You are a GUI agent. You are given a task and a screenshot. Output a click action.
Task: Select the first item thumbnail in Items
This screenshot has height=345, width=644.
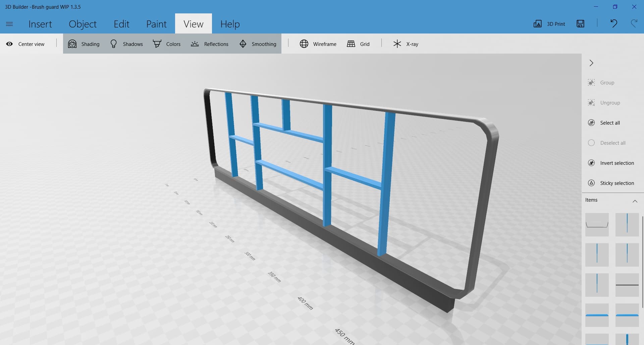pos(597,225)
